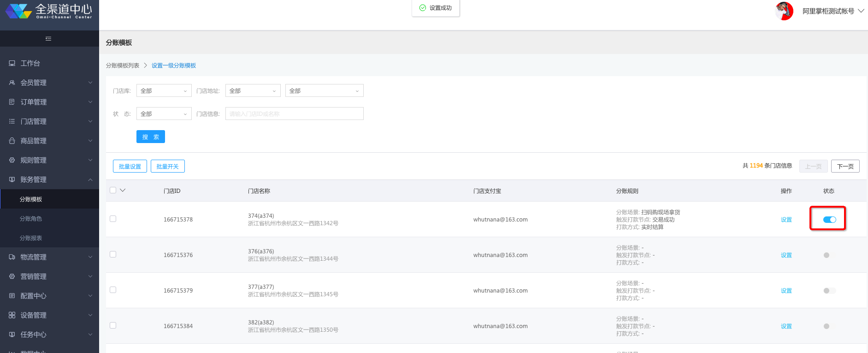Click the 规则管理 gear icon
868x353 pixels.
12,160
